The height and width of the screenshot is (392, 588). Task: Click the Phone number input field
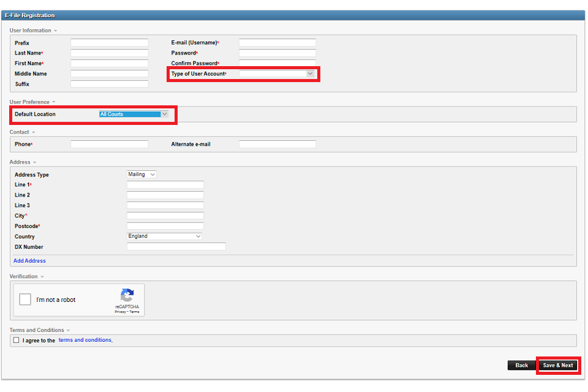[x=109, y=145]
